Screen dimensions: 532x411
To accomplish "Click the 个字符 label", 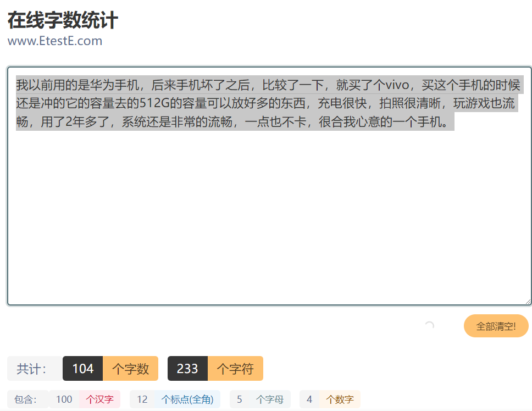I will point(235,369).
